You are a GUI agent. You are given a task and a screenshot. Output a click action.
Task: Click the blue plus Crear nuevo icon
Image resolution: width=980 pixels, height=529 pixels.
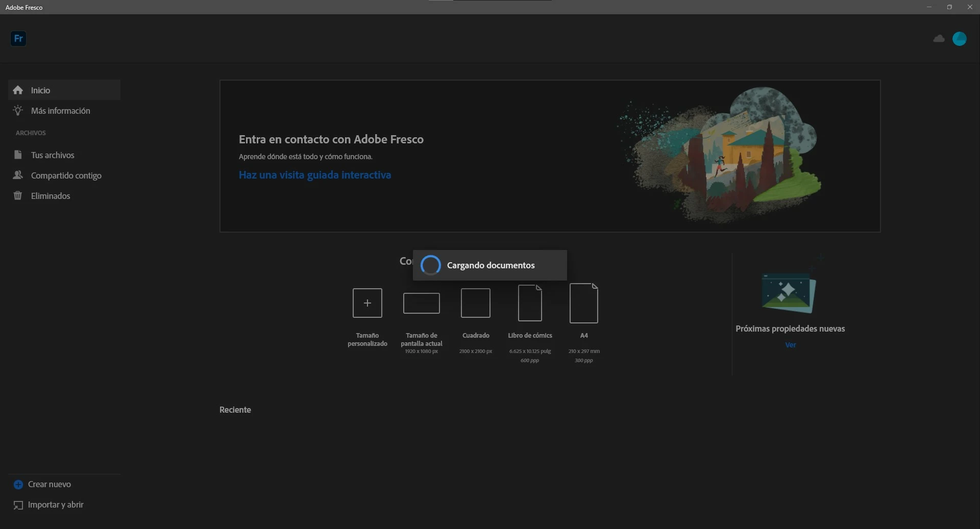click(18, 485)
